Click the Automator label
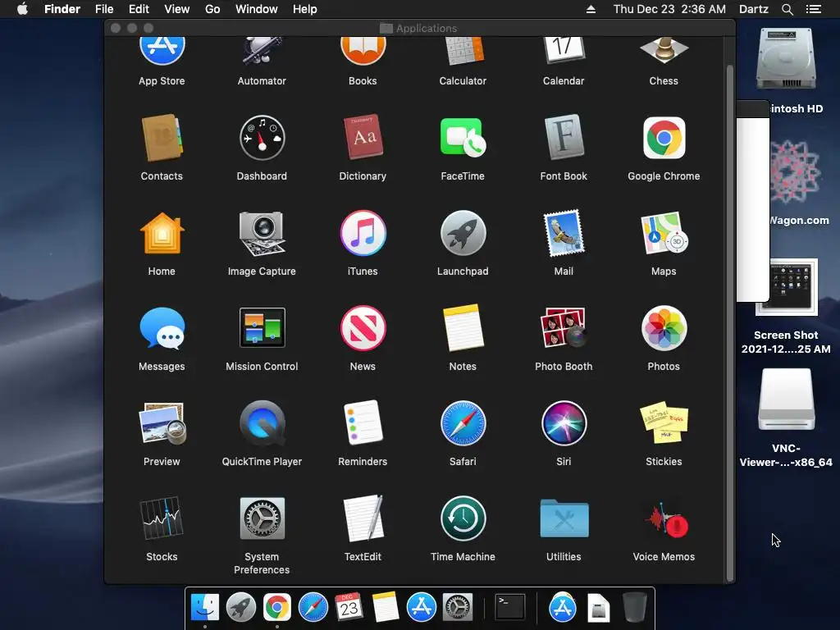Screen dimensions: 840x630 click(262, 81)
